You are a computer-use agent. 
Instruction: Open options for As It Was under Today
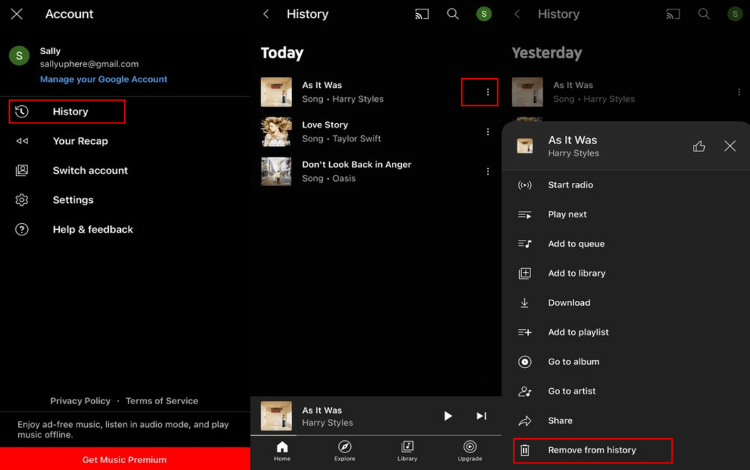tap(487, 92)
